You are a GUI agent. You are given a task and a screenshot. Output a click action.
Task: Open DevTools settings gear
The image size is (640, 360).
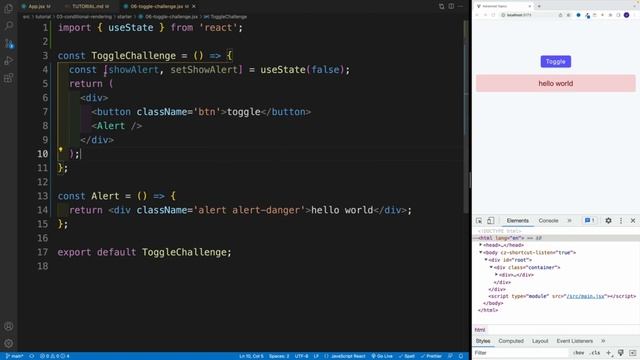608,220
